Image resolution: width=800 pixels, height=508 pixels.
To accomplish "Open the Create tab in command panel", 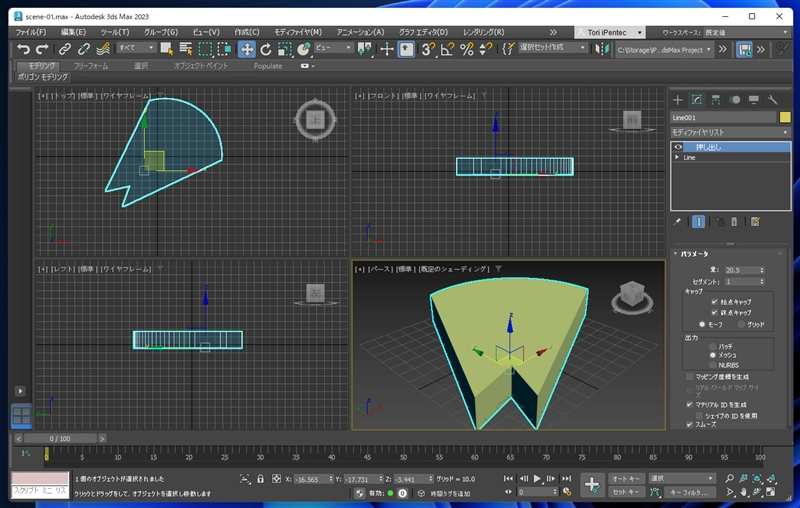I will point(678,100).
